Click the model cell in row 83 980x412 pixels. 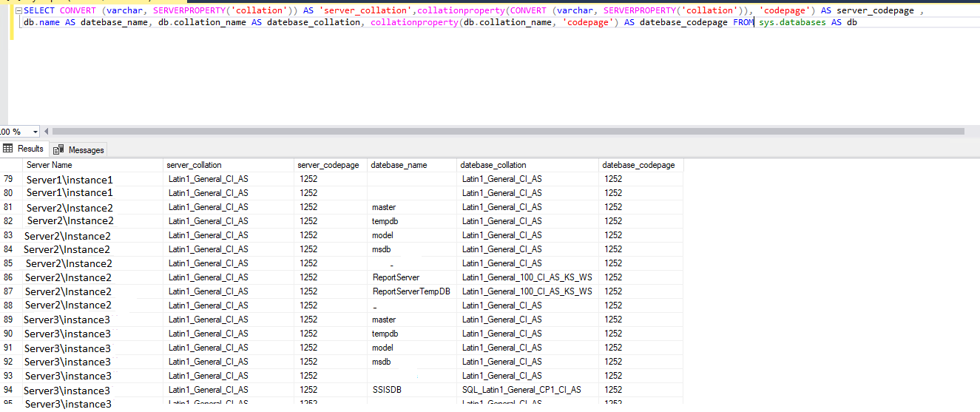(x=412, y=235)
